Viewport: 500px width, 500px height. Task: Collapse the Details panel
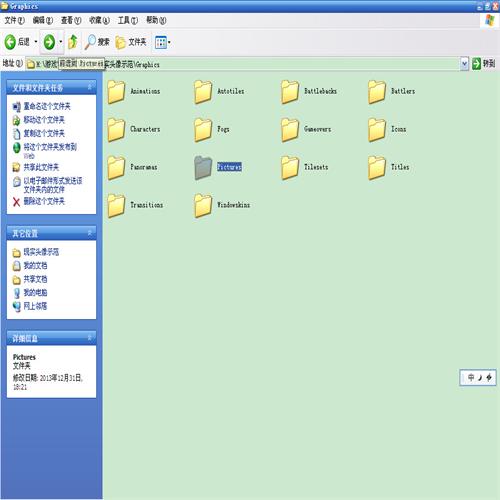click(90, 338)
